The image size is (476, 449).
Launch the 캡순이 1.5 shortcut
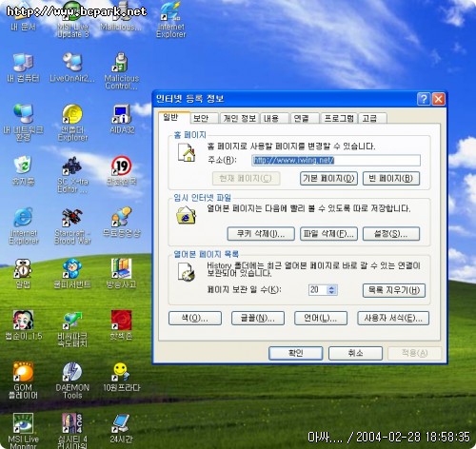point(24,325)
